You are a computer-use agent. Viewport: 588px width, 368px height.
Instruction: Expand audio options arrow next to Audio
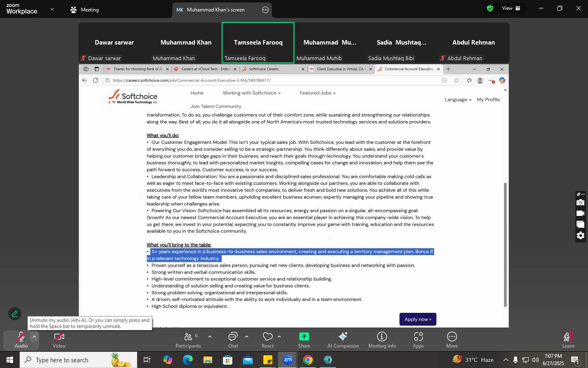tap(34, 337)
